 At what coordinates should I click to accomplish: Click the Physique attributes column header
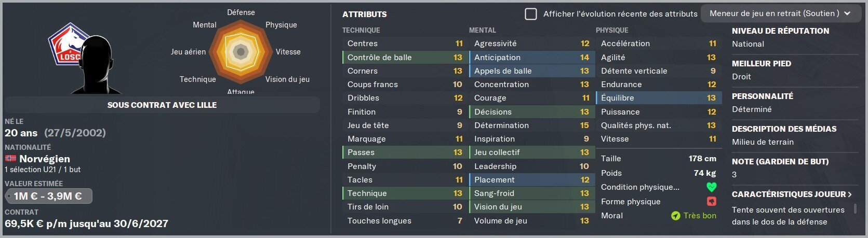tap(612, 30)
